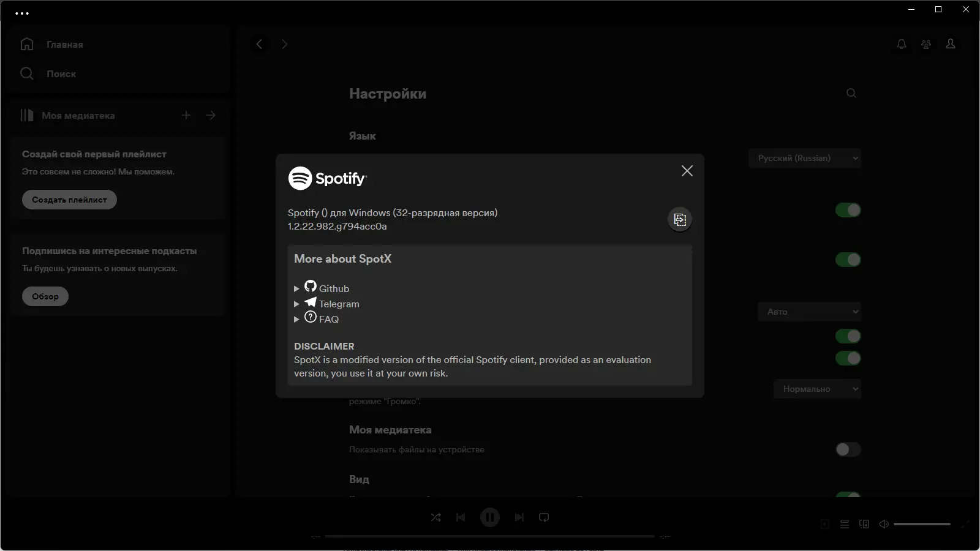Click the settings search magnifier icon
This screenshot has width=980, height=551.
coord(851,93)
